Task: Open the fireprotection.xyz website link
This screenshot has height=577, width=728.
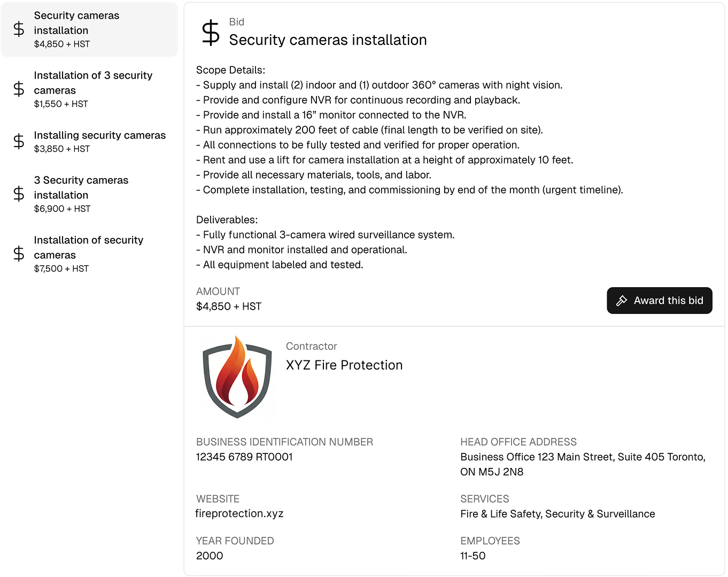Action: 239,513
